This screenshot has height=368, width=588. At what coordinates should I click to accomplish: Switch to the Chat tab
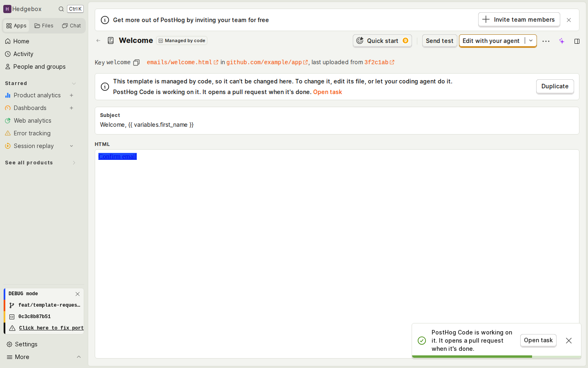point(71,26)
